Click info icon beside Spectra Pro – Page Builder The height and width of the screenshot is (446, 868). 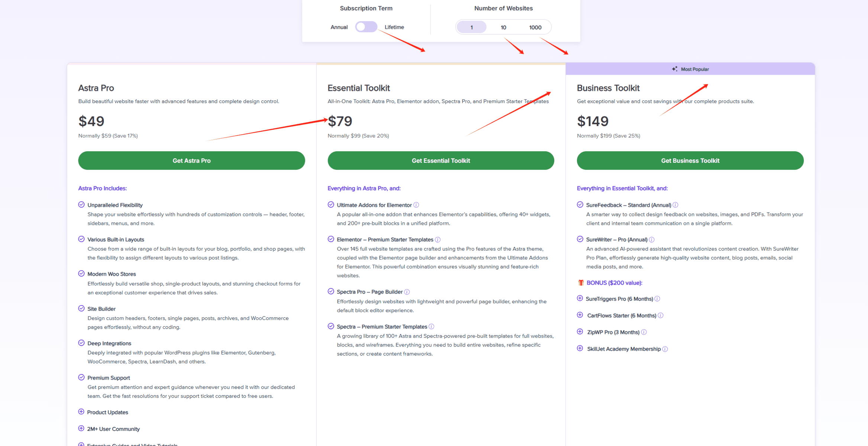click(x=407, y=292)
